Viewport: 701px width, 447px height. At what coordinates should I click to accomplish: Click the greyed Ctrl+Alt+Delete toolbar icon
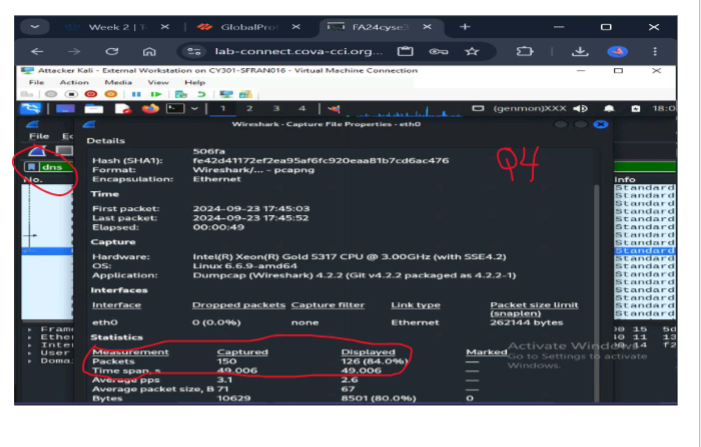click(27, 94)
